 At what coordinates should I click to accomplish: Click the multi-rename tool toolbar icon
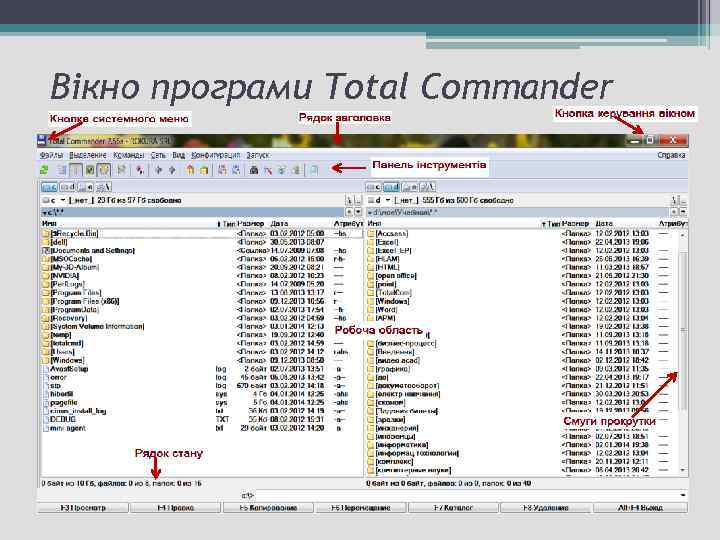[268, 170]
